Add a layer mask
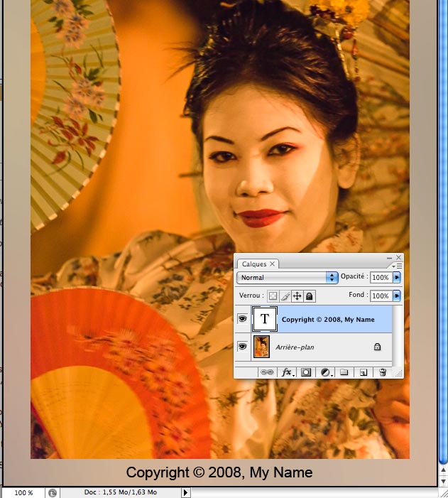 307,372
